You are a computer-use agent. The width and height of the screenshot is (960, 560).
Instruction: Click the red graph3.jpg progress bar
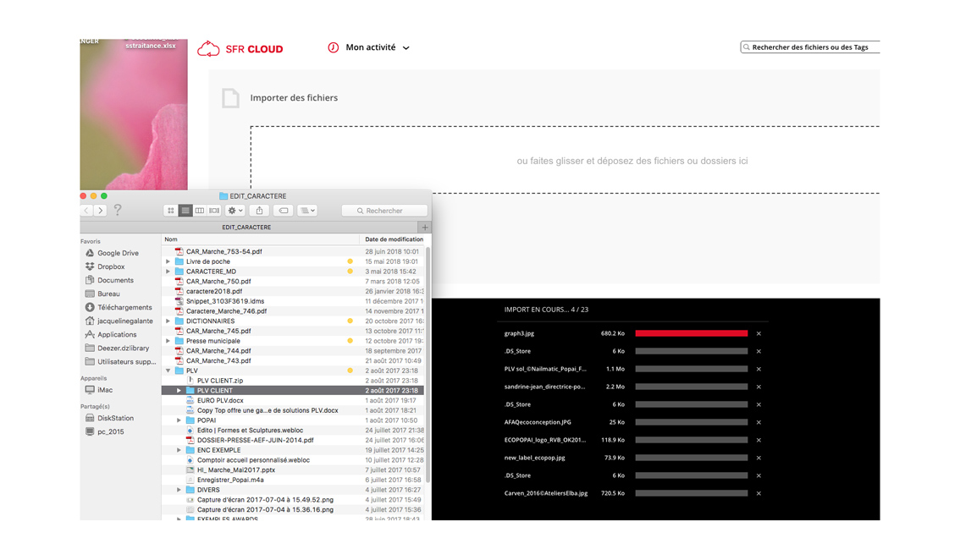[692, 333]
